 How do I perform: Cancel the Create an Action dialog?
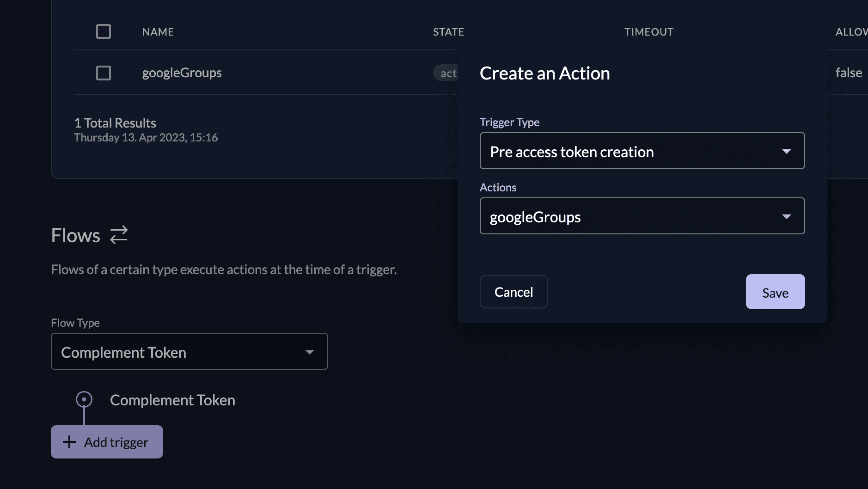point(513,292)
